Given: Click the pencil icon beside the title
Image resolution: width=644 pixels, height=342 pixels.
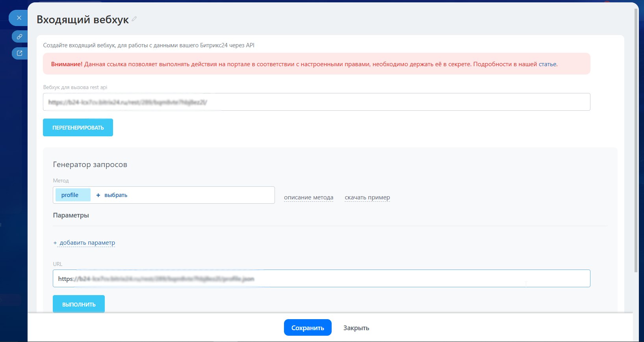Looking at the screenshot, I should pyautogui.click(x=134, y=19).
